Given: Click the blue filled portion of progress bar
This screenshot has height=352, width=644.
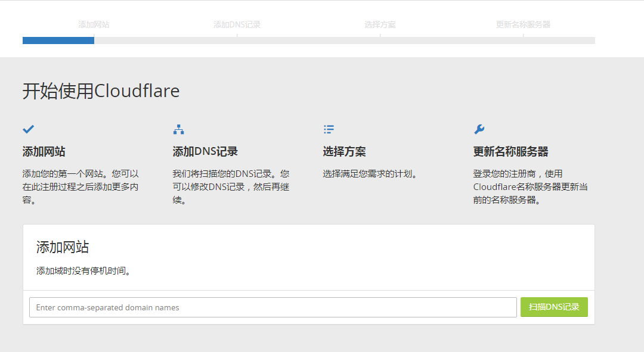Looking at the screenshot, I should coord(58,41).
